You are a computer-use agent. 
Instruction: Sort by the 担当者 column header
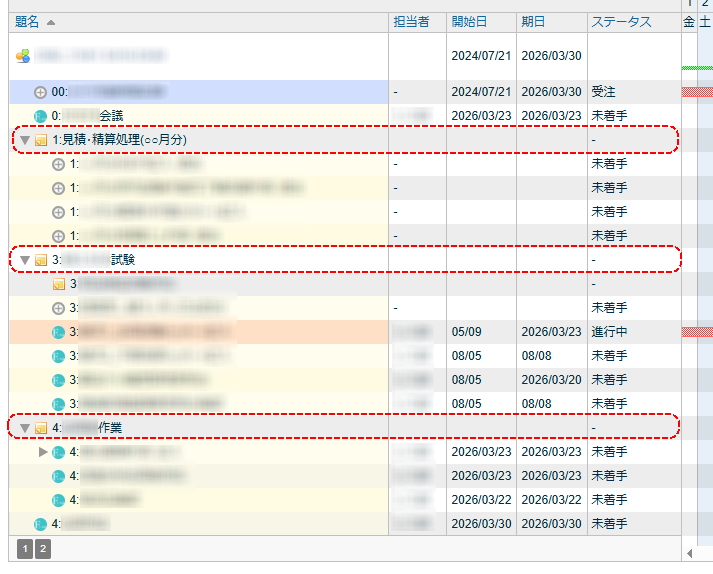(x=410, y=21)
